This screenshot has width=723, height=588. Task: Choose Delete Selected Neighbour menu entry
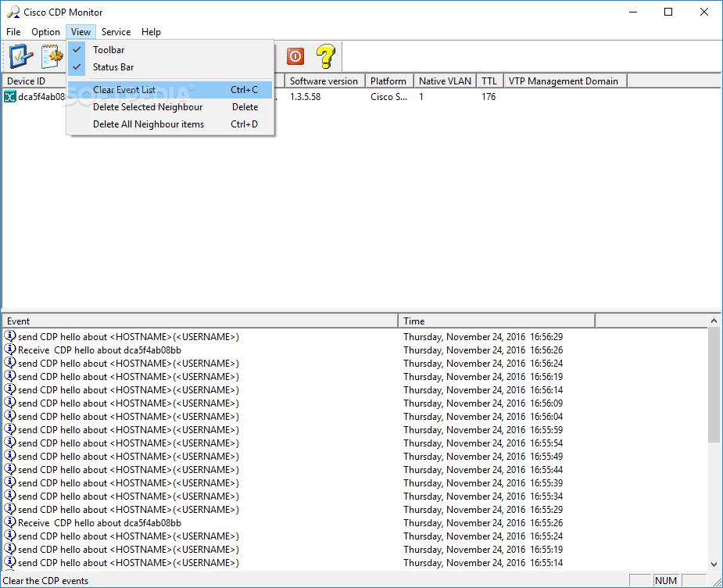pyautogui.click(x=170, y=107)
